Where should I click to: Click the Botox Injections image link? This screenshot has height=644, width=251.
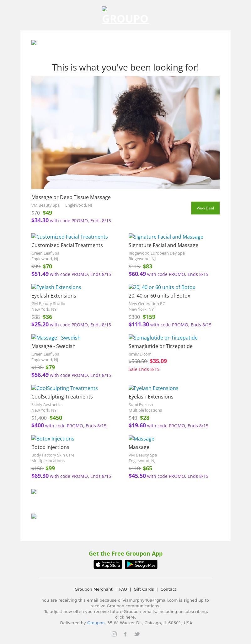(x=53, y=439)
